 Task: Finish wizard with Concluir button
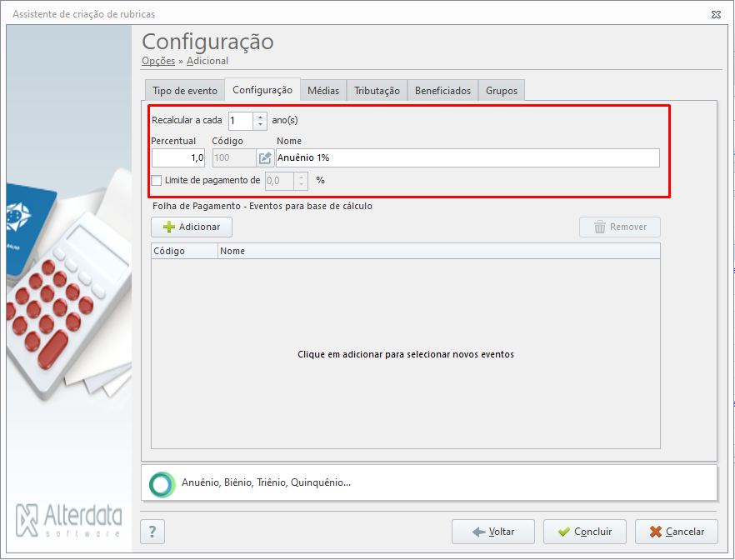(585, 532)
